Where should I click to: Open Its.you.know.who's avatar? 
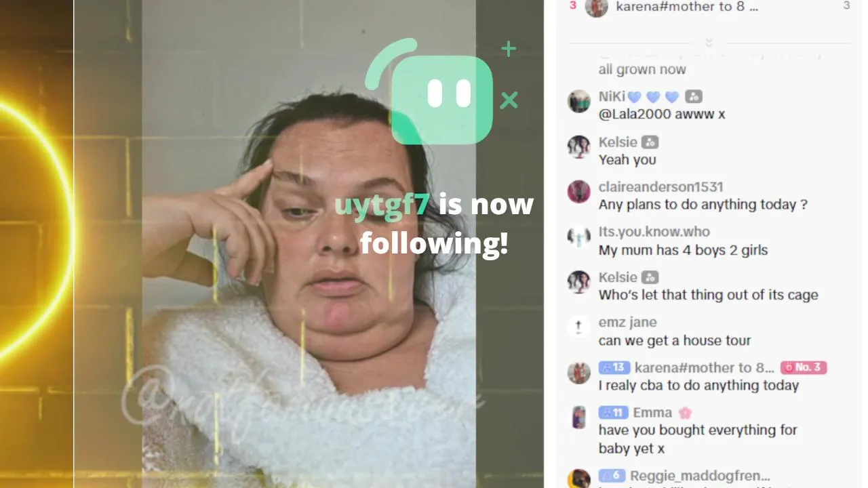pyautogui.click(x=578, y=237)
